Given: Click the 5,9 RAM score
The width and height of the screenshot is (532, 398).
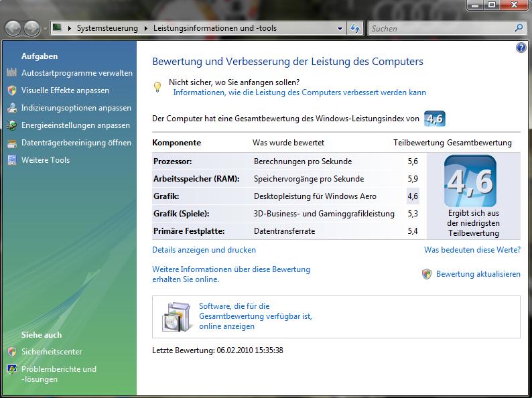Looking at the screenshot, I should point(413,179).
